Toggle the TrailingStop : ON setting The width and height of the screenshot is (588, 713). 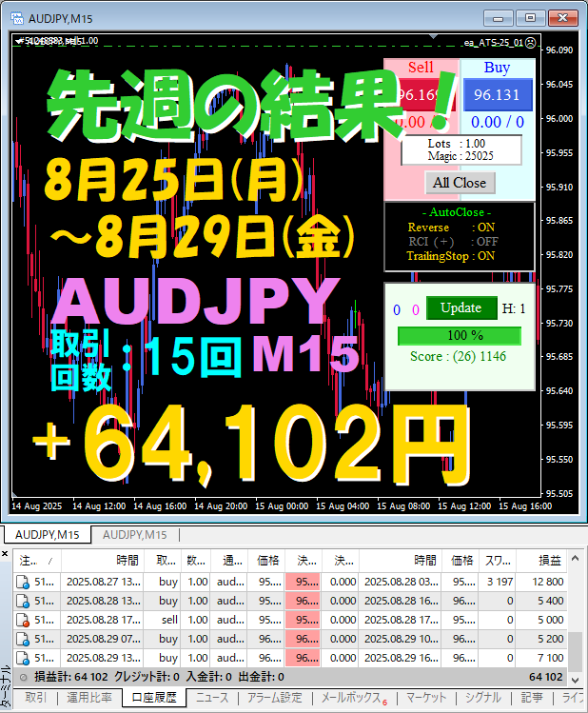(450, 256)
